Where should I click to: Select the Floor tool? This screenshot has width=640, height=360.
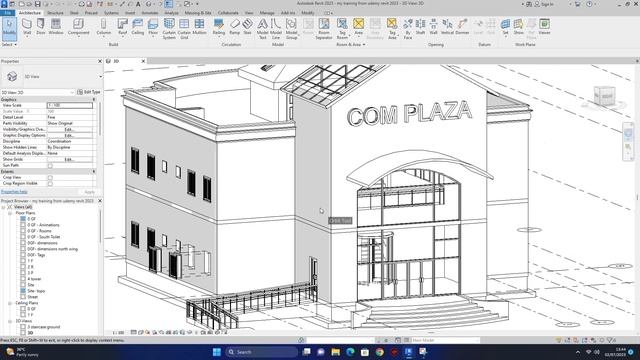click(153, 27)
